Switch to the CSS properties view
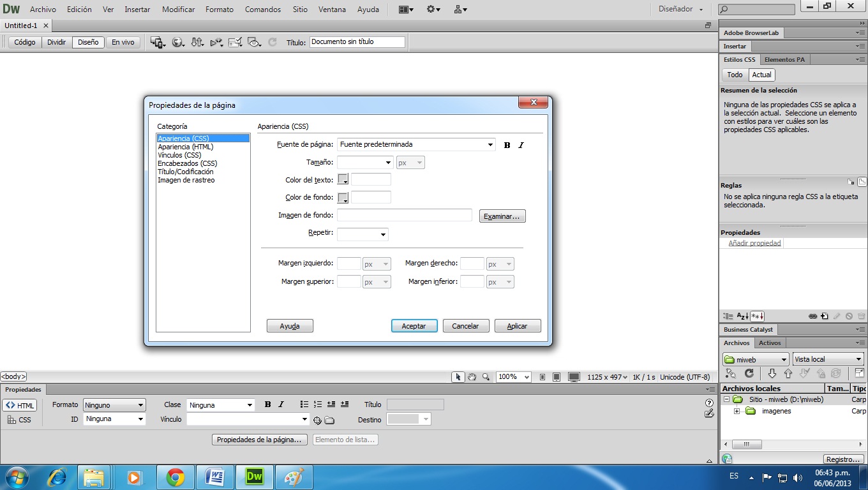The image size is (868, 490). 21,419
